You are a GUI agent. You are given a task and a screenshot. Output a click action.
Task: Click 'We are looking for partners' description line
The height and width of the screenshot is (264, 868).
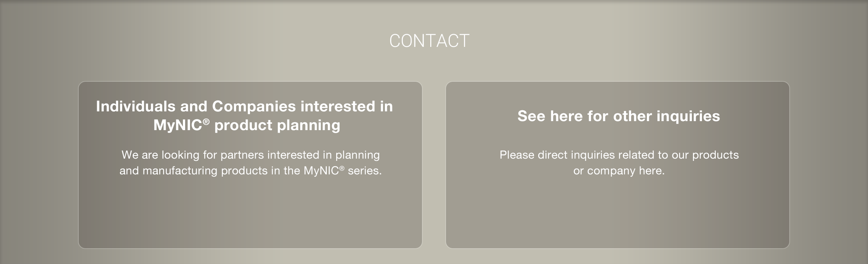pos(250,155)
